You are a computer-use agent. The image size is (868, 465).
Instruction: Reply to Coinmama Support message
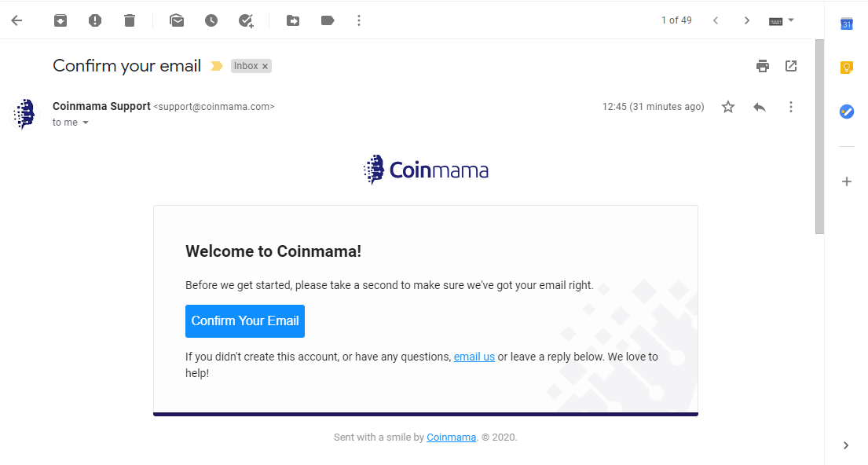(x=760, y=107)
